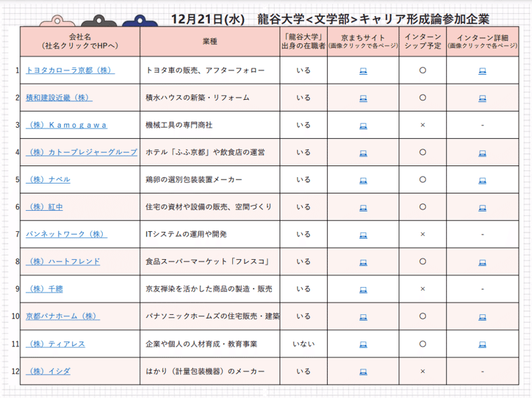Open インターン詳細 icon for カトープレジャーグループ
The image size is (532, 398).
[482, 153]
